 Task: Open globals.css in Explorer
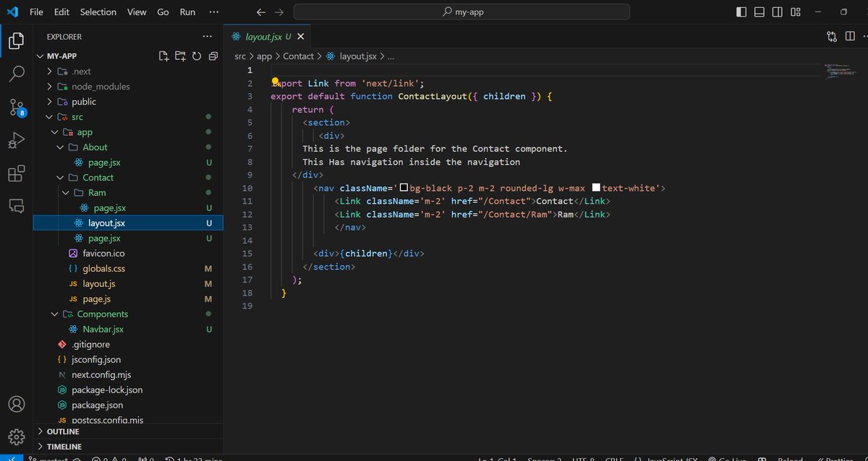click(103, 269)
